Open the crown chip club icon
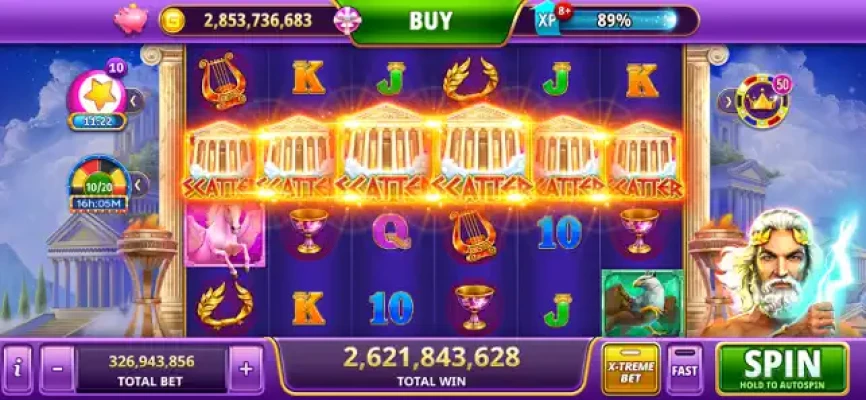 763,101
